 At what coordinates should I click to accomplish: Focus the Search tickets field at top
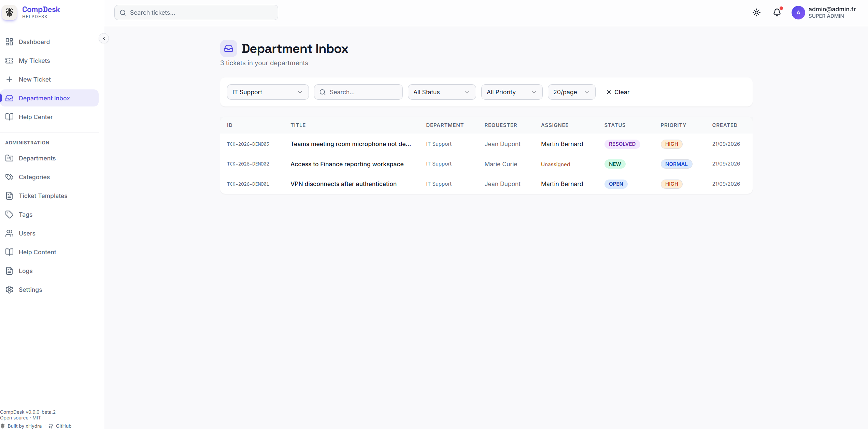point(196,13)
